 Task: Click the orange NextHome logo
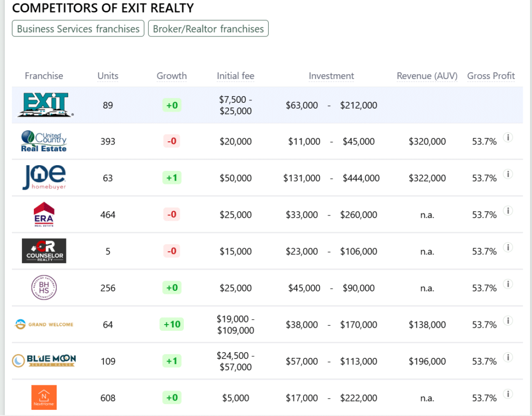[x=44, y=397]
